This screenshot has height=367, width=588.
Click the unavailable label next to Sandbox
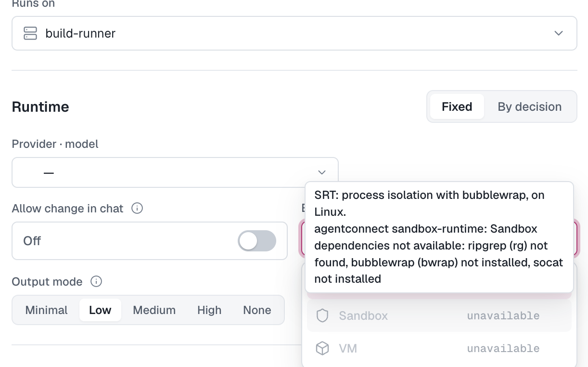click(503, 316)
